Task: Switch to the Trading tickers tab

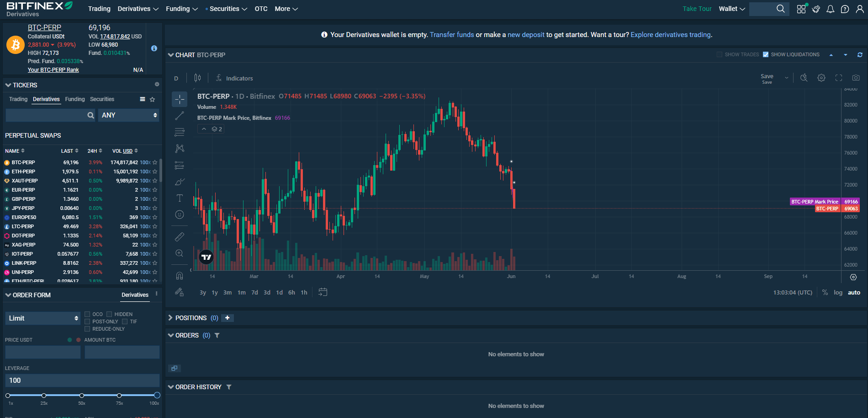Action: pyautogui.click(x=18, y=99)
